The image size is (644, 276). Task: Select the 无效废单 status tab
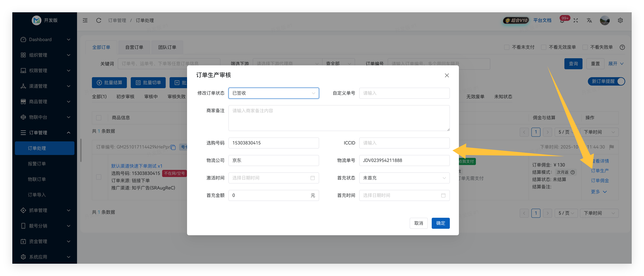click(475, 97)
